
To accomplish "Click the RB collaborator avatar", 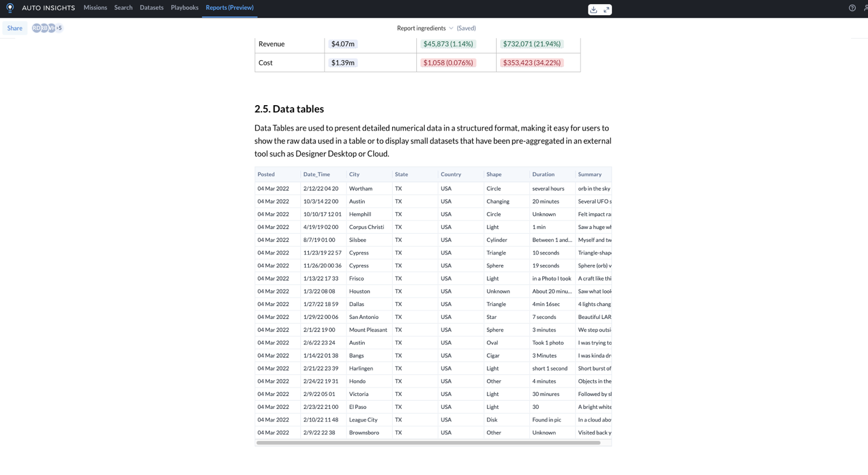I will [x=44, y=28].
